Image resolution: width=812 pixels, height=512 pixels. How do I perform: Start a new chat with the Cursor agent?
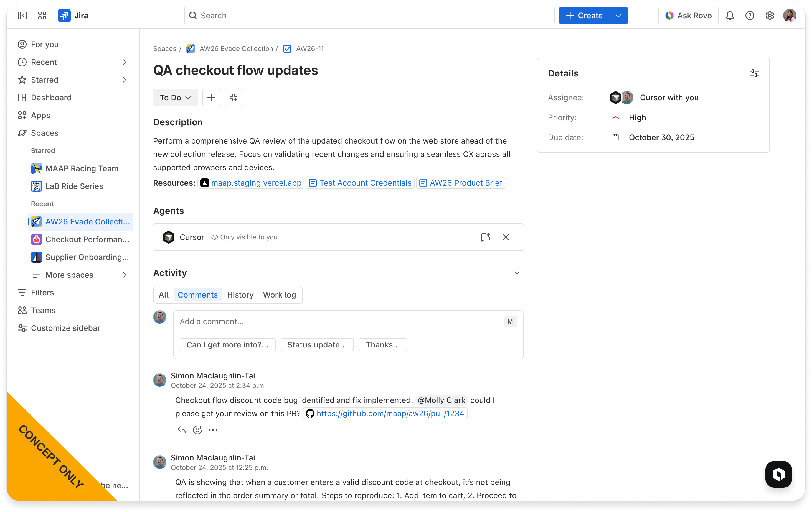tap(486, 237)
